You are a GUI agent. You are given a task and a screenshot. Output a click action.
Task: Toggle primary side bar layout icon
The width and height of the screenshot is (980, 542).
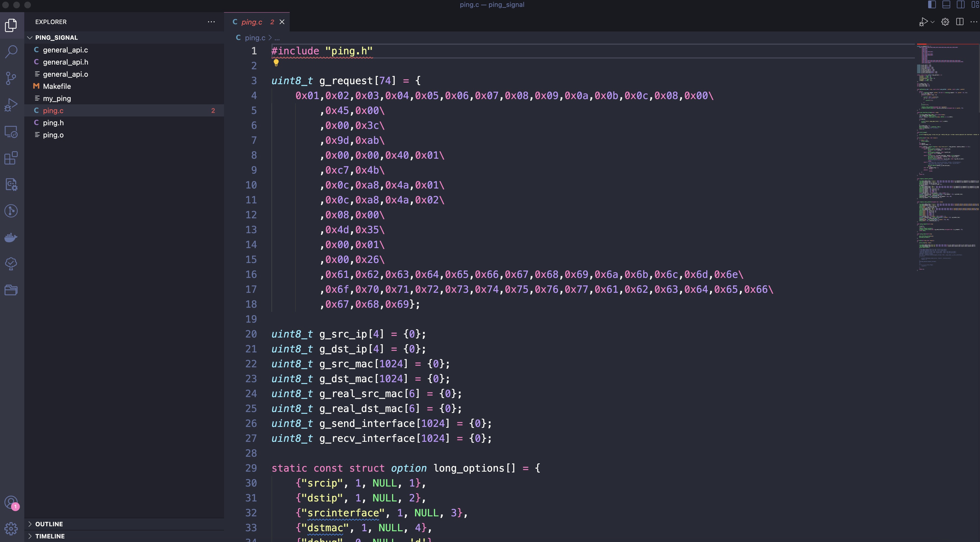point(932,5)
